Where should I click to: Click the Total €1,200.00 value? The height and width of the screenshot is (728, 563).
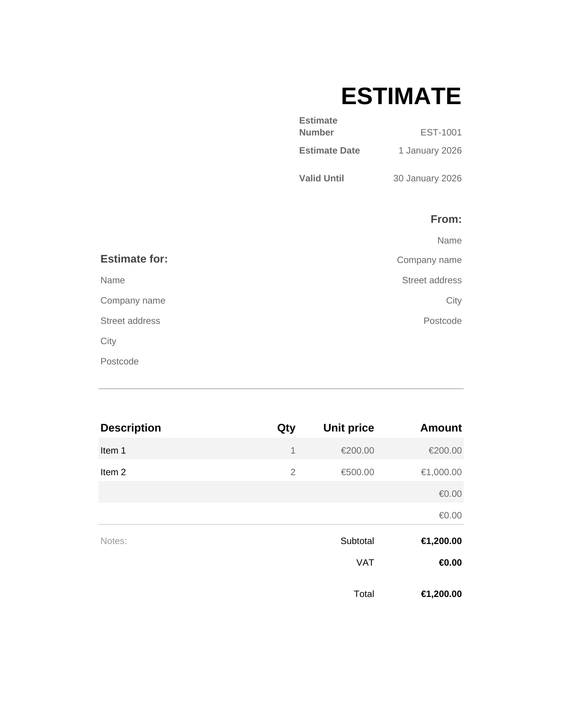441,594
